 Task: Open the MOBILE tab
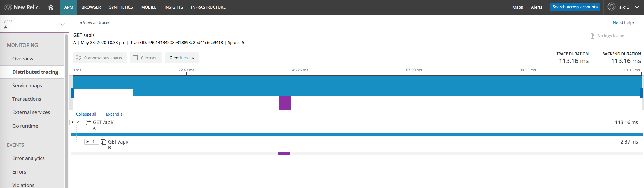coord(149,7)
